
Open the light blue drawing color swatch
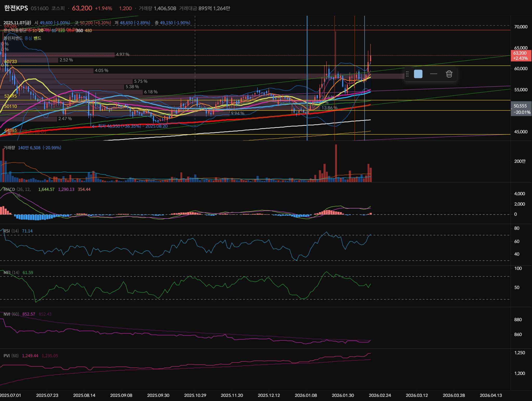(x=418, y=74)
